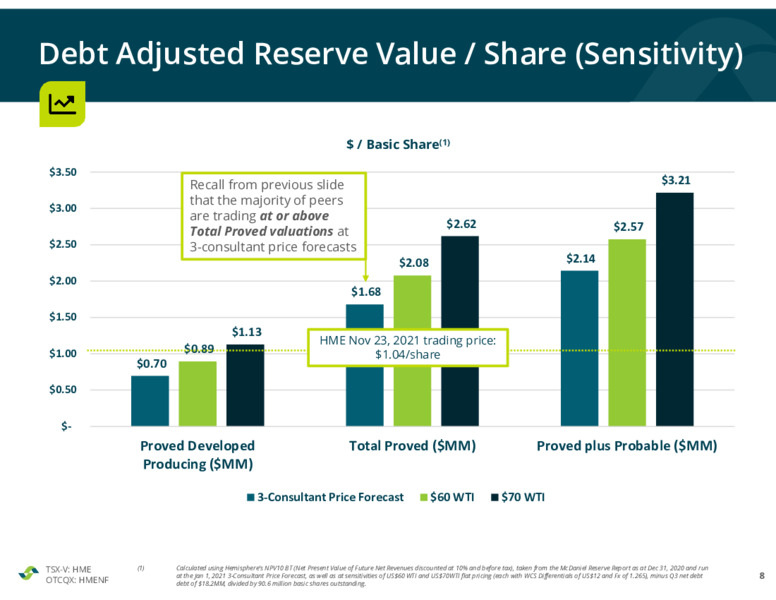Click the $2.08 bar label
This screenshot has height=600, width=776.
(414, 263)
